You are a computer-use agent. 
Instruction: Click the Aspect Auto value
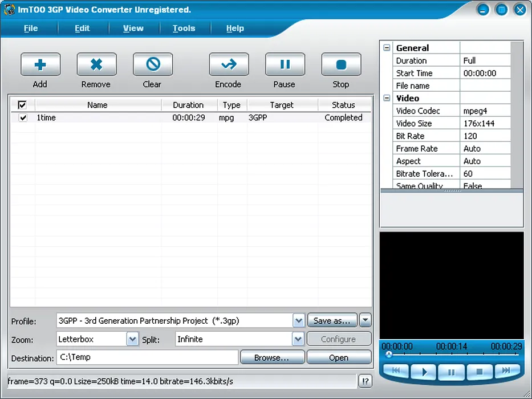point(485,161)
